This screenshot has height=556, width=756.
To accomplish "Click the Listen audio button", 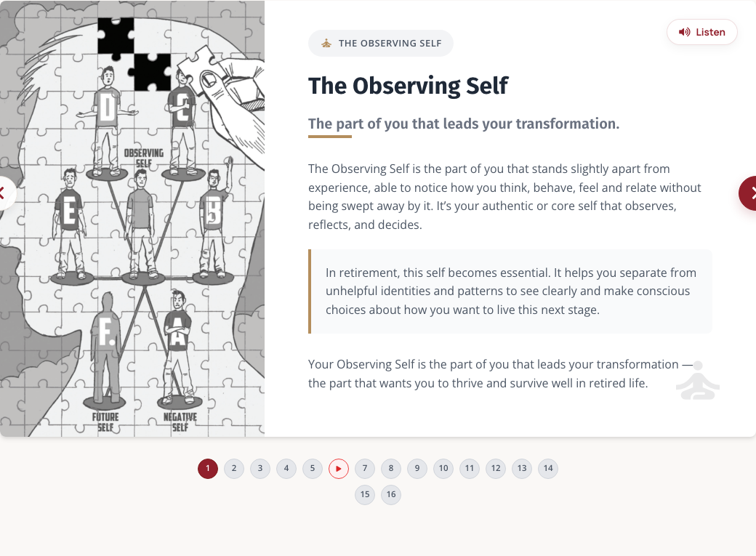I will click(701, 32).
